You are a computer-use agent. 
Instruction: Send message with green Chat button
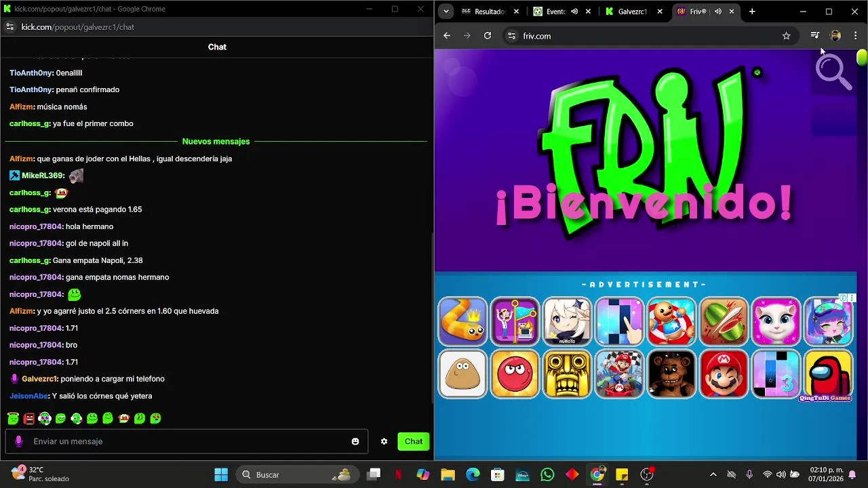414,441
